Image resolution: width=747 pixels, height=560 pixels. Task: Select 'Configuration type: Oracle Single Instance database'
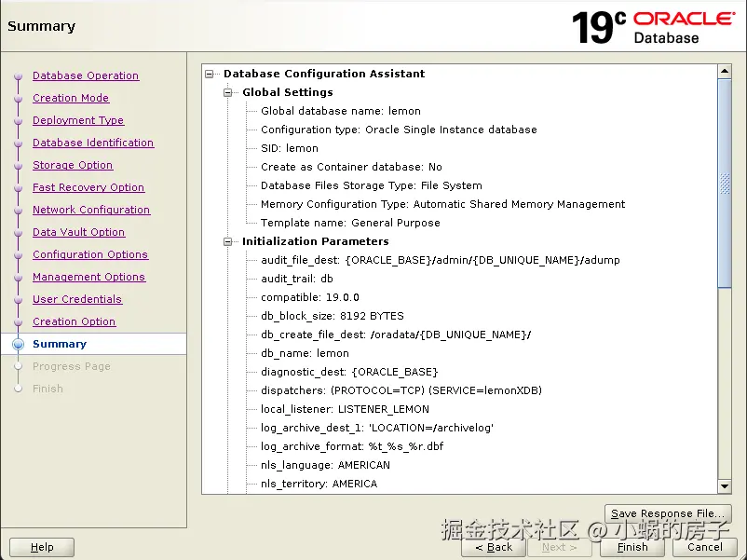(400, 130)
